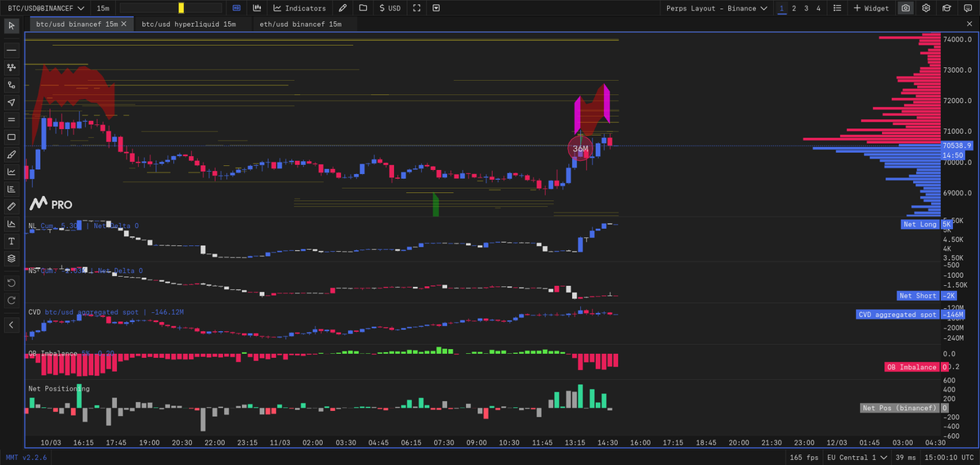The image size is (980, 465).
Task: Click the OB Imbalance pane legend
Action: (x=71, y=353)
